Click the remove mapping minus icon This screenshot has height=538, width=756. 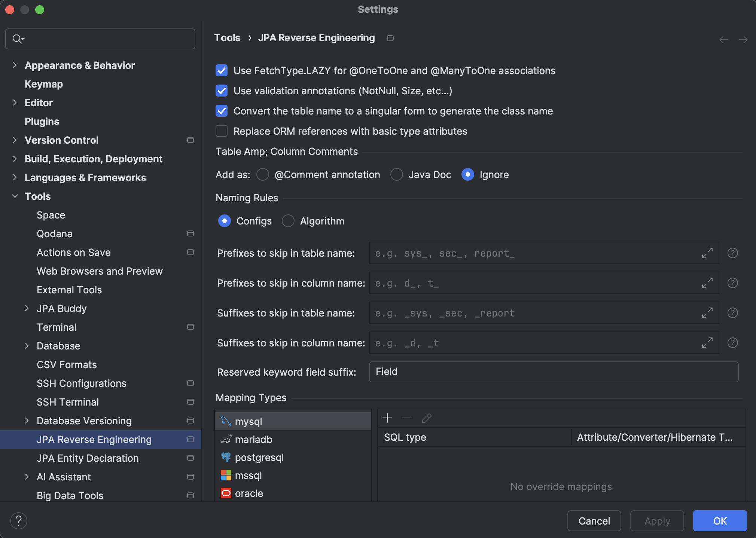407,418
